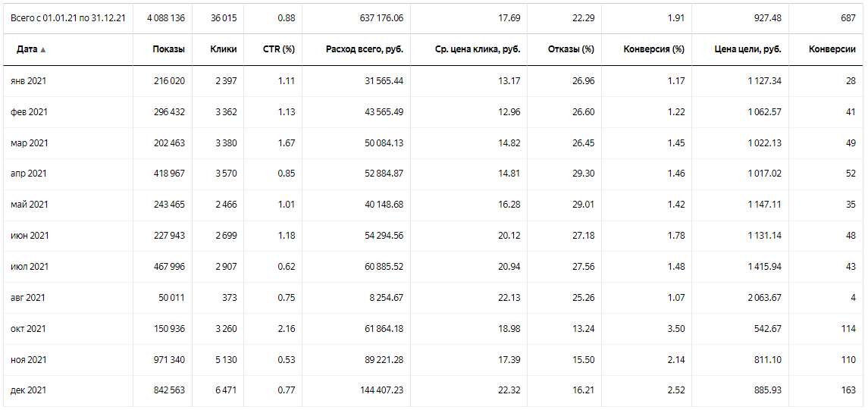Sort by Цена цели, руб. header
The image size is (868, 410).
(747, 49)
